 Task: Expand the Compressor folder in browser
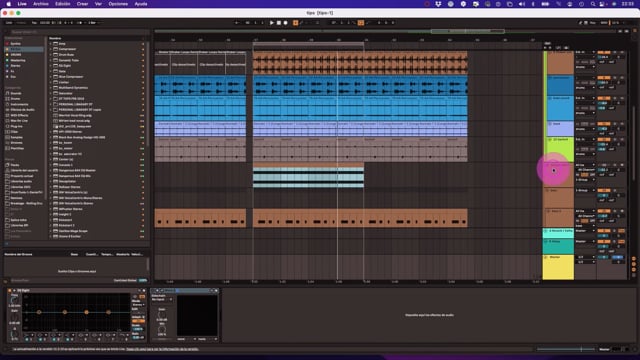(51, 49)
